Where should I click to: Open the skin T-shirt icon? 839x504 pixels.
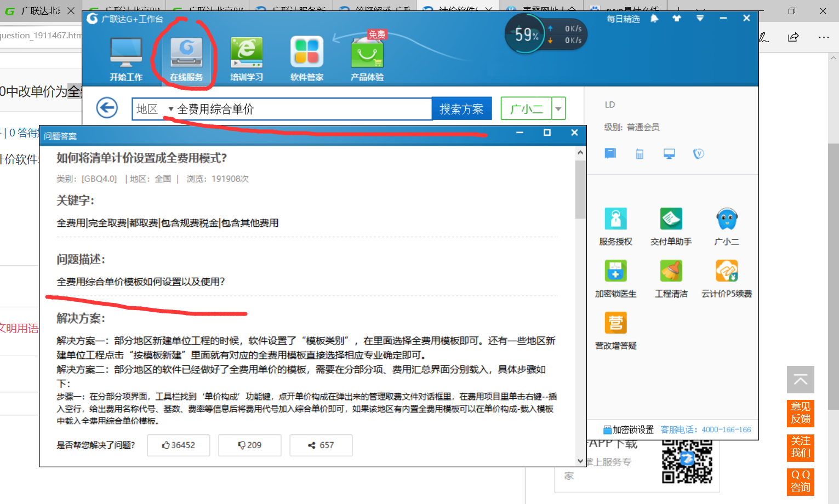[x=677, y=19]
